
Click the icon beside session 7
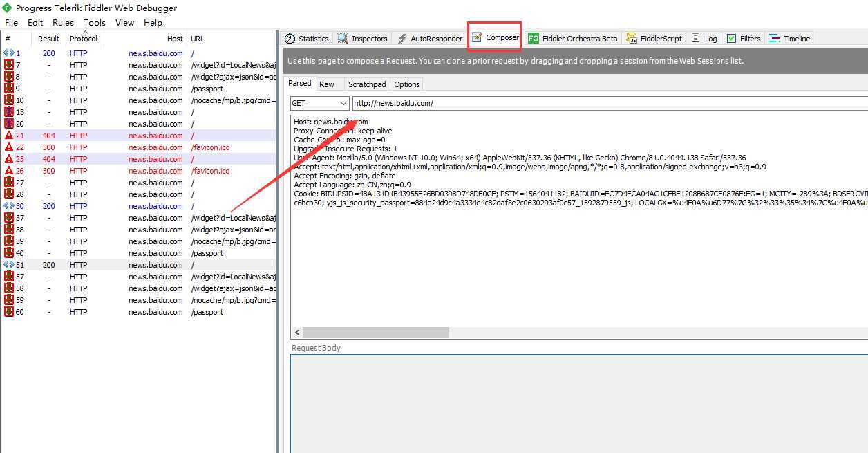pos(9,65)
